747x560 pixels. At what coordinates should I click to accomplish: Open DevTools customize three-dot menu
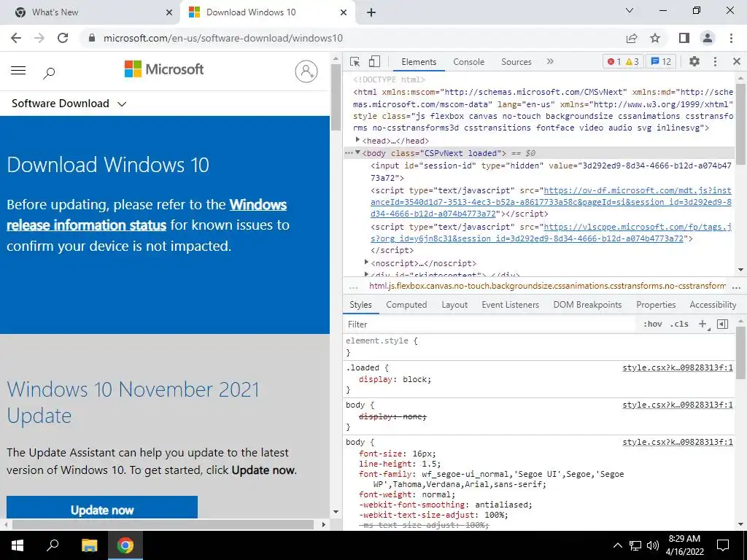click(715, 61)
